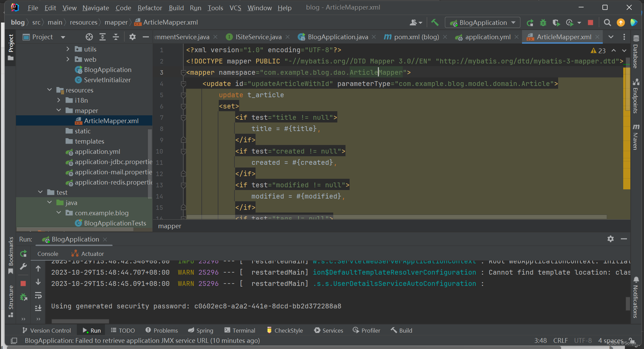Toggle scroll-to-end in console
This screenshot has height=349, width=644.
click(x=38, y=308)
